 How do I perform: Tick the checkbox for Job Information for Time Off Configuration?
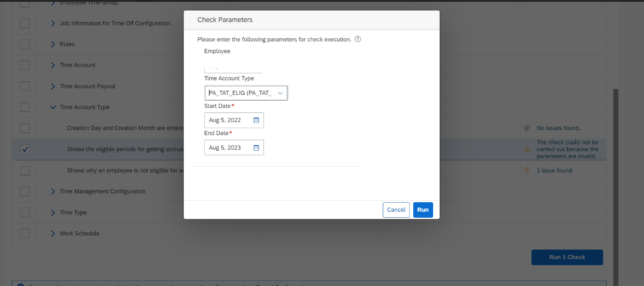pyautogui.click(x=25, y=23)
